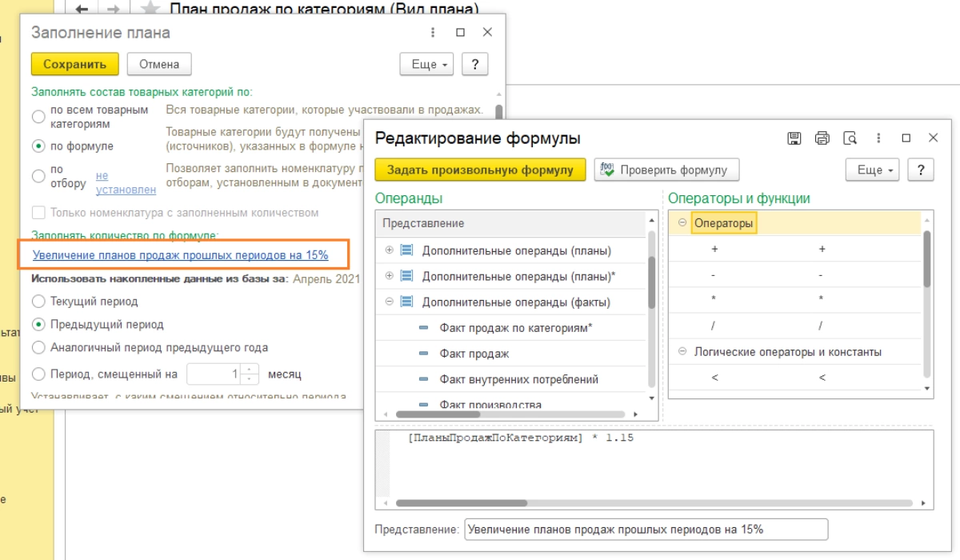Click the help question button in Заполнение плана
The image size is (960, 560).
475,64
